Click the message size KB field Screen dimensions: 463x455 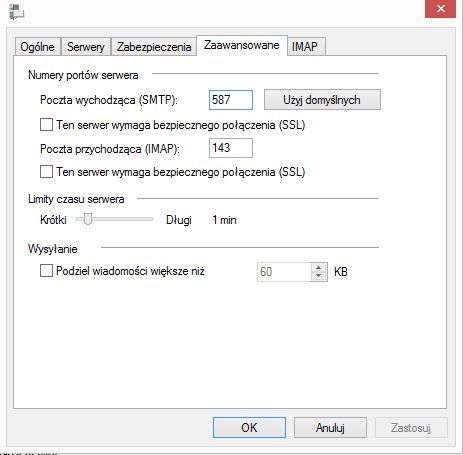pos(284,272)
